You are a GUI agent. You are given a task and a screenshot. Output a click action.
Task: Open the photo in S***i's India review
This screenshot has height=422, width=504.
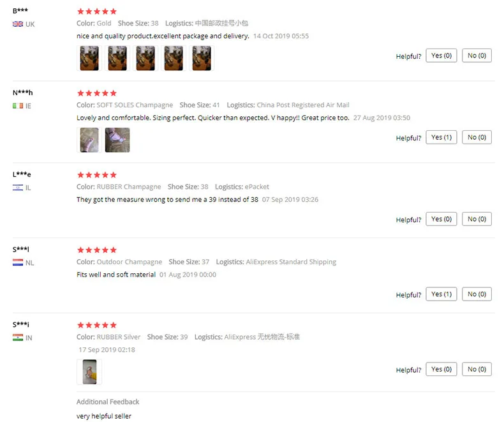pyautogui.click(x=89, y=372)
